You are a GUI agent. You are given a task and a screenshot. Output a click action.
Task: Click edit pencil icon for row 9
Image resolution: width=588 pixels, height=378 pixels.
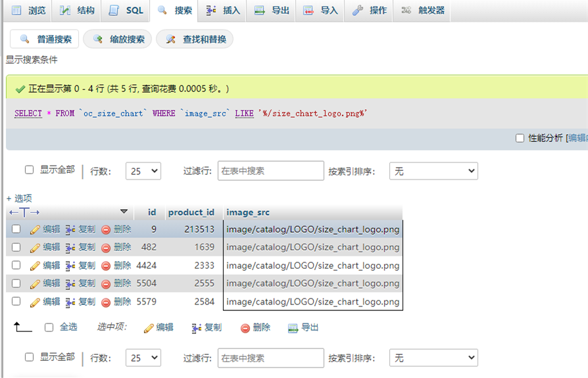point(35,229)
